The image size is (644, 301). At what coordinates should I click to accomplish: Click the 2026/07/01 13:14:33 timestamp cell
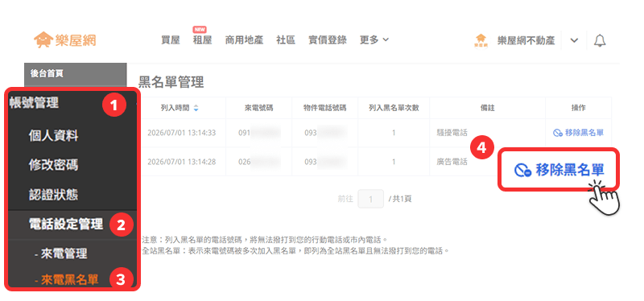pyautogui.click(x=182, y=133)
